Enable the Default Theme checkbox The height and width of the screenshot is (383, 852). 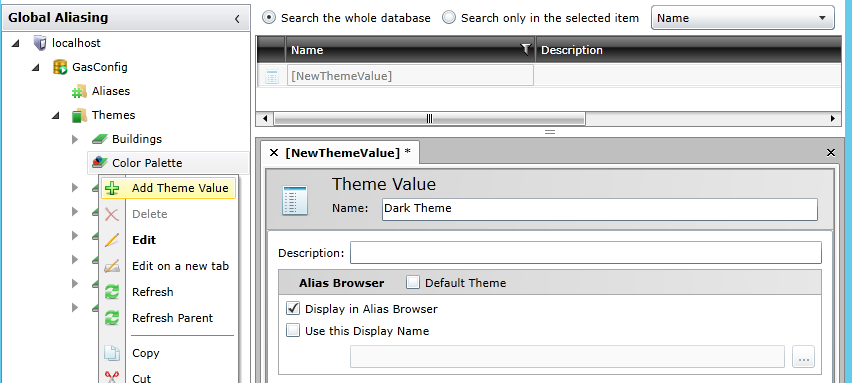click(414, 282)
